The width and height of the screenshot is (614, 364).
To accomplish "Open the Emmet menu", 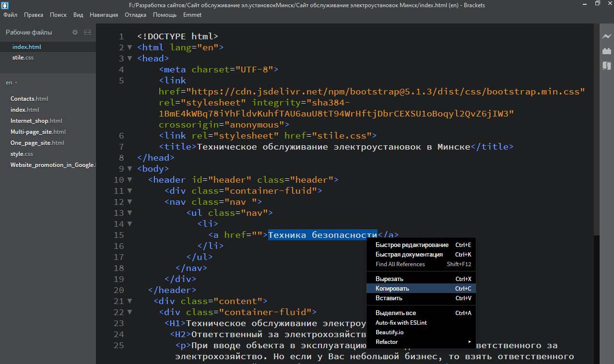I will point(192,15).
